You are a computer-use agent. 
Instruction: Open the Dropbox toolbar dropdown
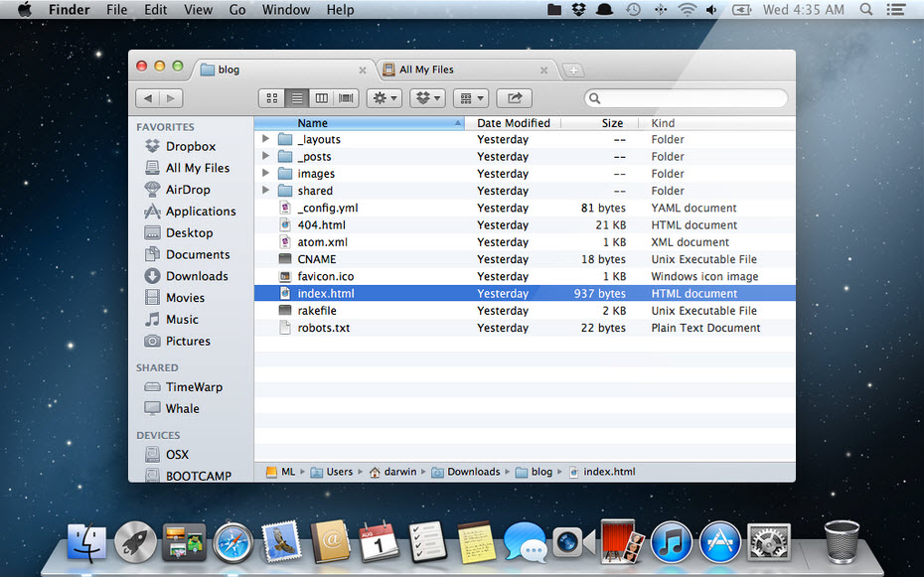point(427,98)
